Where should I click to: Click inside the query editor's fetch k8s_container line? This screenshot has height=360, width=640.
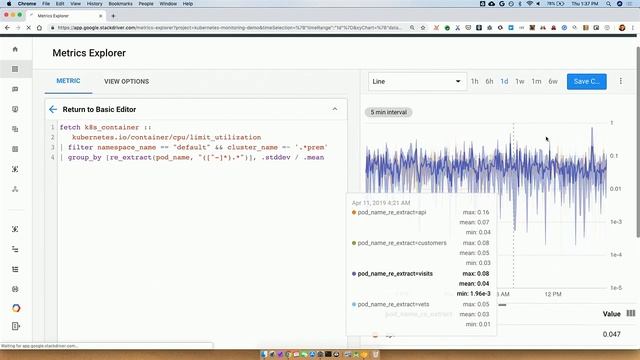[x=105, y=127]
